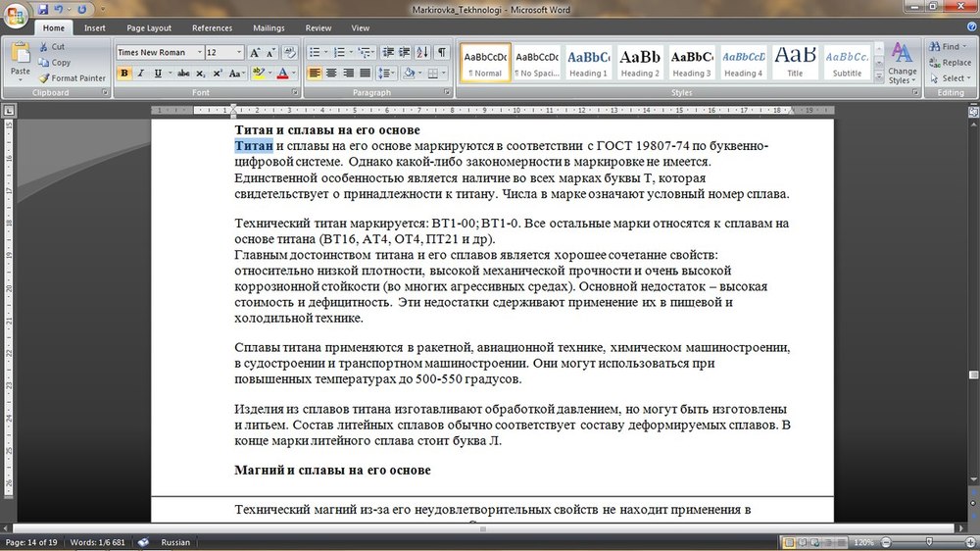Open Microsoft Word Help
The height and width of the screenshot is (551, 980).
click(x=972, y=26)
